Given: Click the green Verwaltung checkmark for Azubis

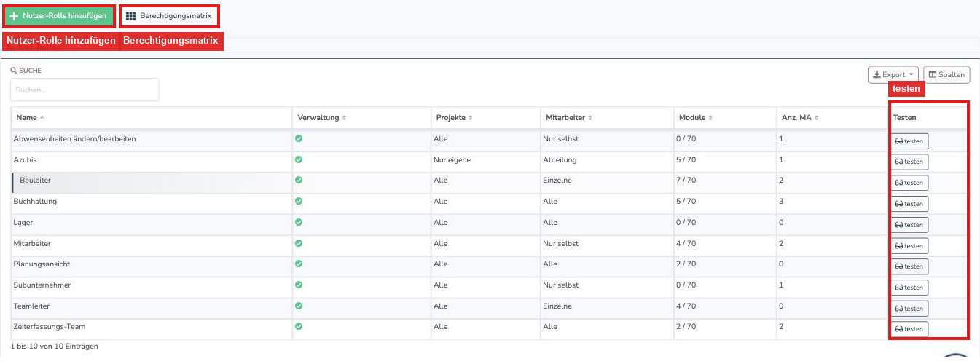Looking at the screenshot, I should tap(299, 159).
